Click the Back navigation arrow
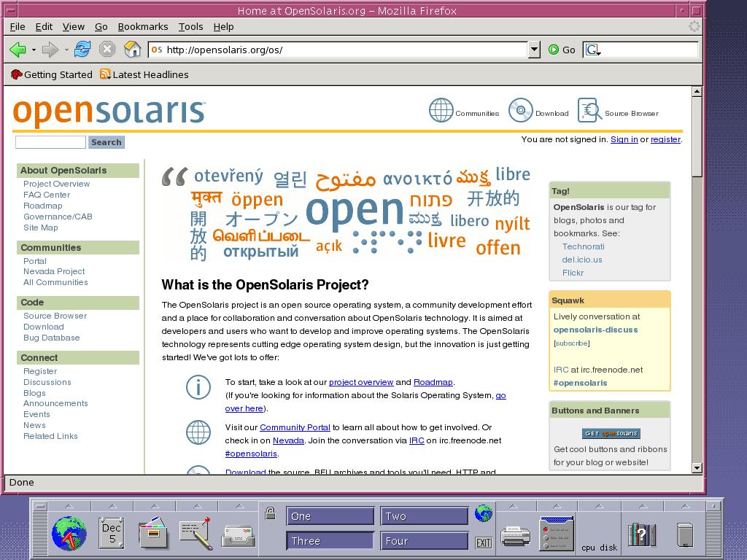This screenshot has width=747, height=560. click(x=18, y=50)
